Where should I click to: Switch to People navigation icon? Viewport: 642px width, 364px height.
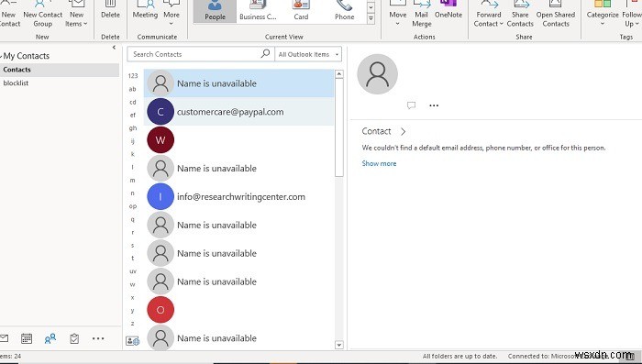[50, 338]
